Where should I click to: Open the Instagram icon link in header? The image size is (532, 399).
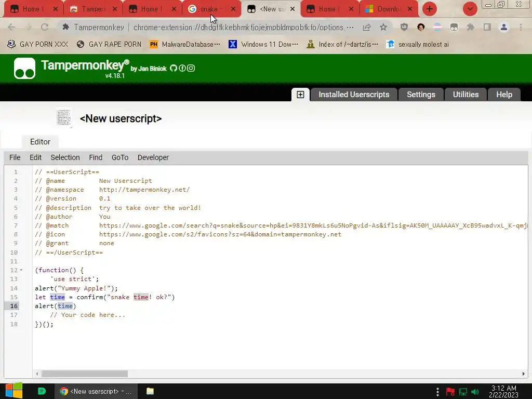191,68
